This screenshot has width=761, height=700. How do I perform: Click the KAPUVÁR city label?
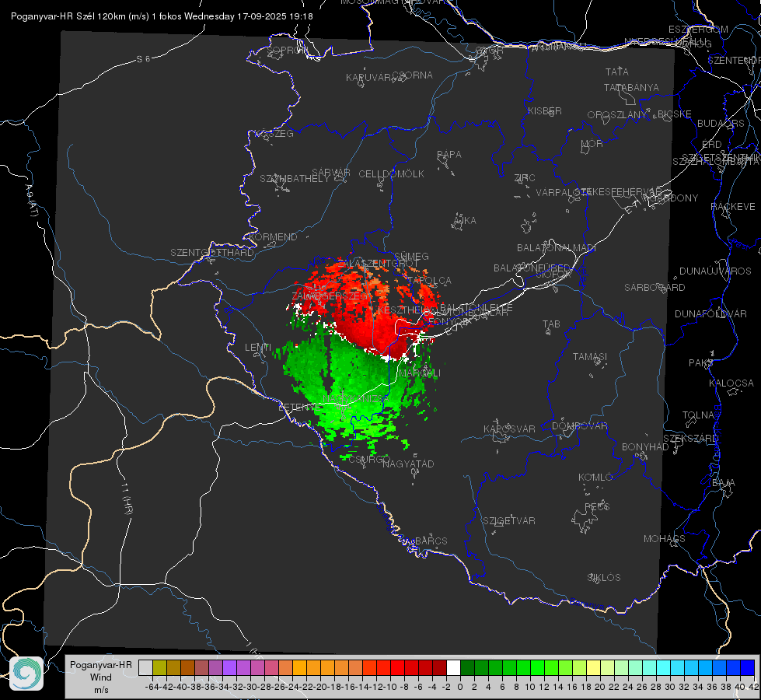[368, 78]
